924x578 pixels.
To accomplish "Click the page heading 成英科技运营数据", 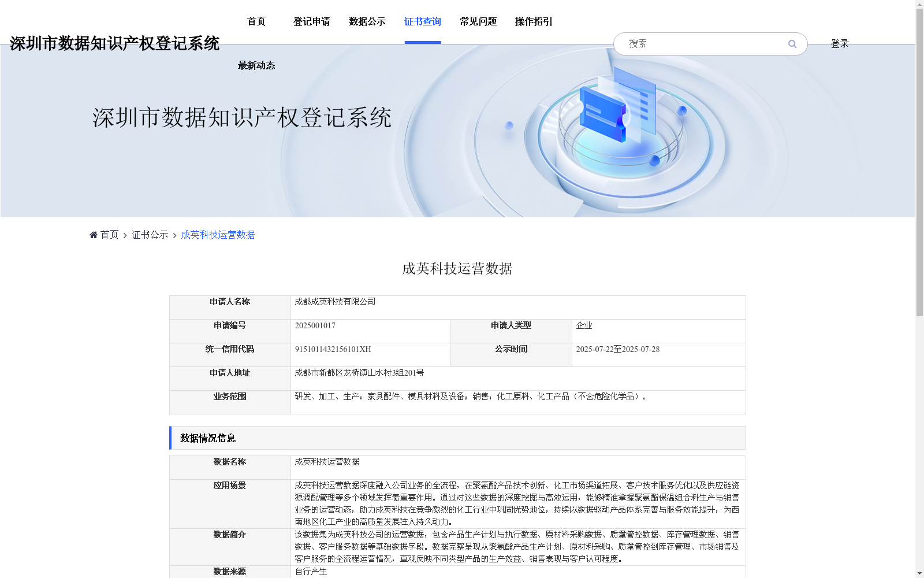I will point(457,269).
